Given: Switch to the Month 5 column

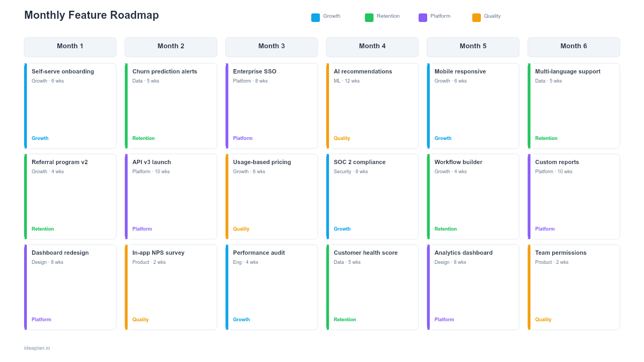Looking at the screenshot, I should click(473, 47).
